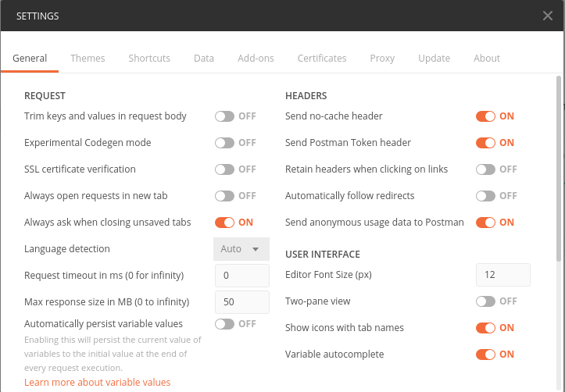565x392 pixels.
Task: Click the HEADERS section heading
Action: coord(306,96)
